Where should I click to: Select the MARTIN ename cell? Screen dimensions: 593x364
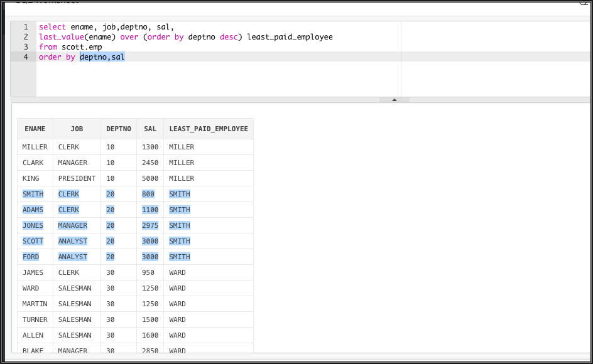click(35, 304)
